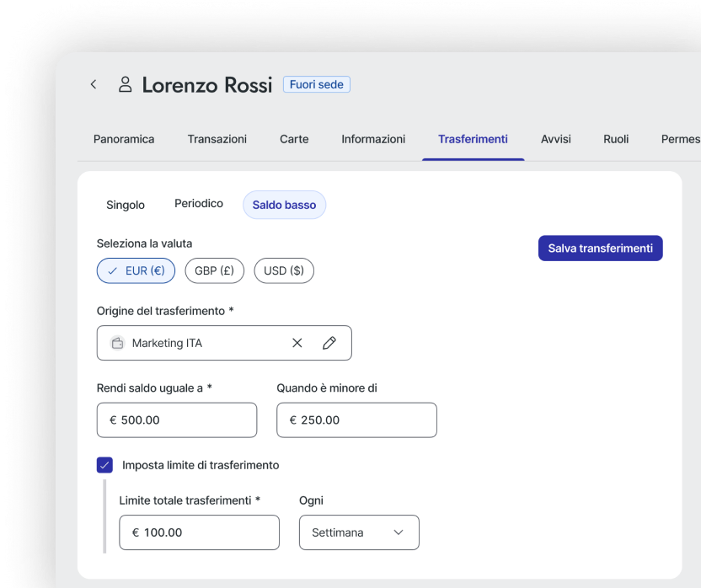Screen dimensions: 701x588
Task: Click Salva transferimenti button
Action: 600,249
